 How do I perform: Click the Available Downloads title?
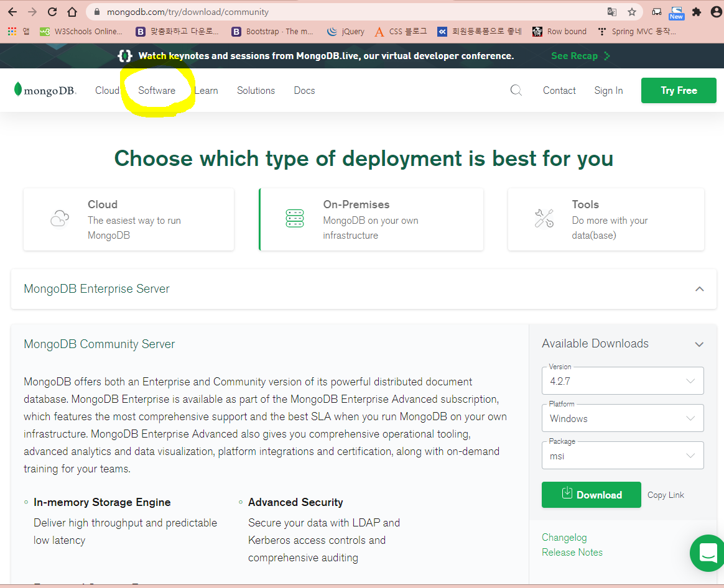coord(595,344)
